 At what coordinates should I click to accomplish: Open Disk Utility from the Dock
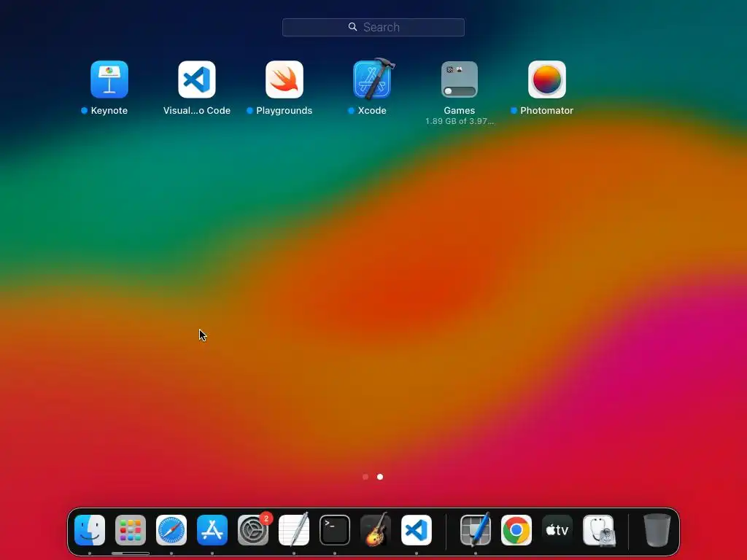[599, 530]
